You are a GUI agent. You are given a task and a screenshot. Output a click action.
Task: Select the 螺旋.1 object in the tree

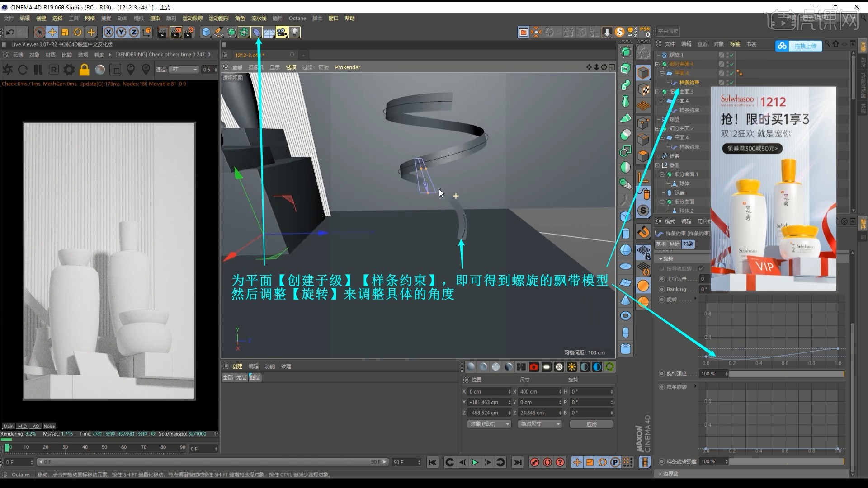[676, 55]
